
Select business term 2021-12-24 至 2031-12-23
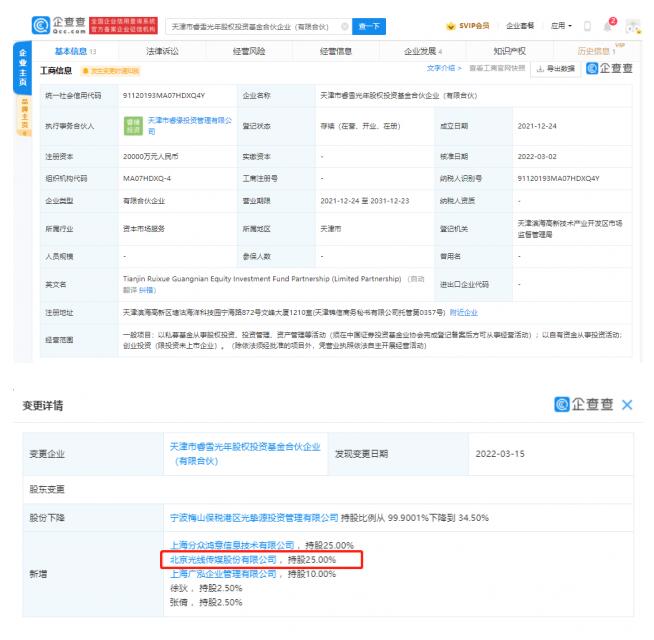(365, 201)
